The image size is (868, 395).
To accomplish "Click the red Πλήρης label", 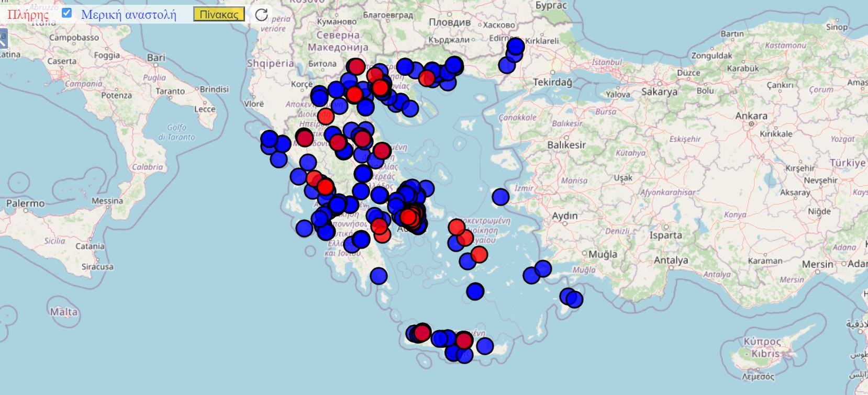I will click(x=28, y=14).
